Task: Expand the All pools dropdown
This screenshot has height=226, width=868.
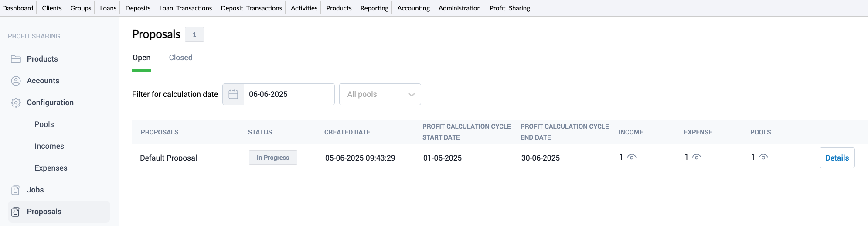Action: coord(375,94)
